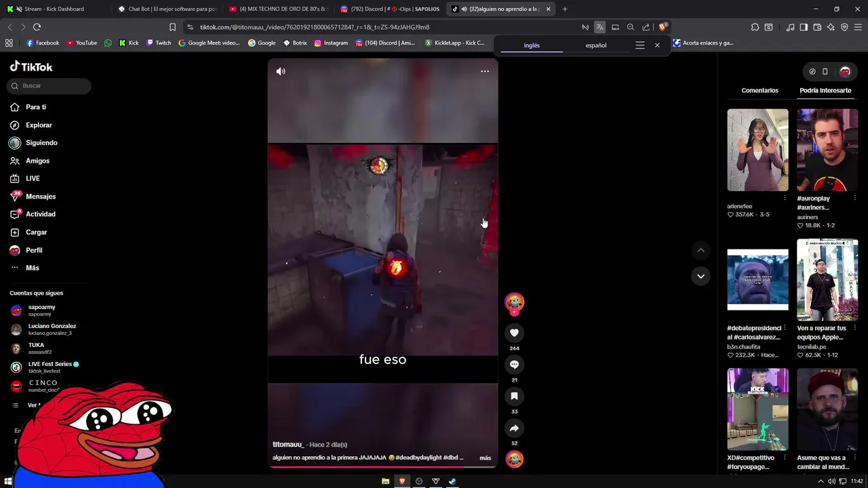
Task: Open the LIVE section
Action: (33, 178)
